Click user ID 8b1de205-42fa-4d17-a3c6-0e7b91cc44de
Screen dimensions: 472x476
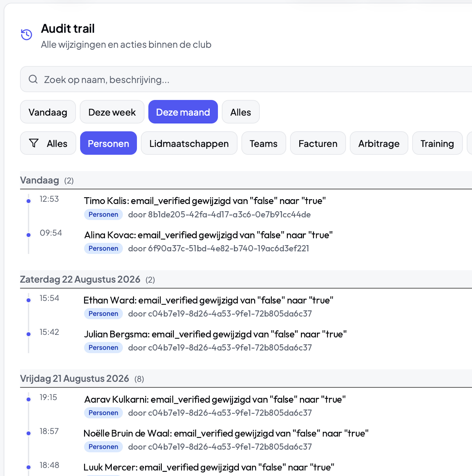(x=229, y=215)
